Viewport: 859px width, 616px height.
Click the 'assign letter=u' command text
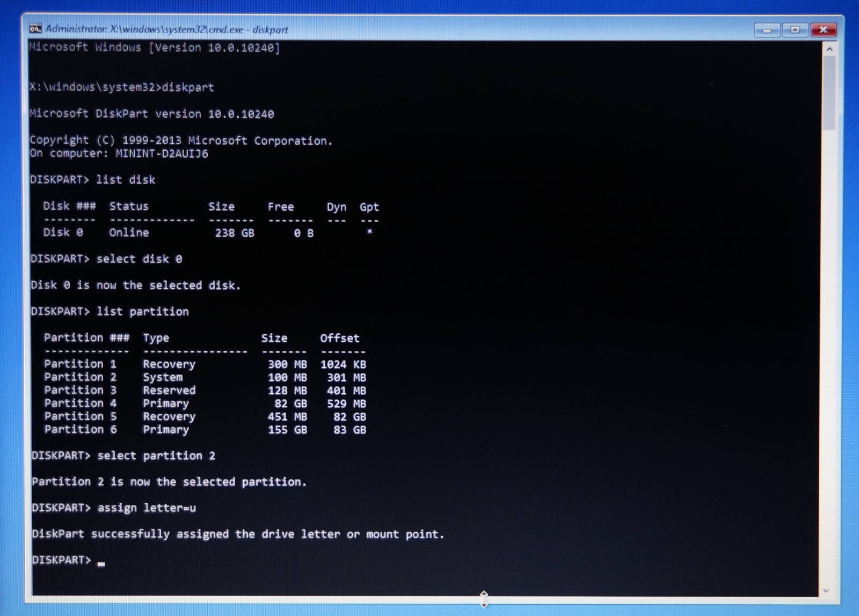pyautogui.click(x=147, y=508)
